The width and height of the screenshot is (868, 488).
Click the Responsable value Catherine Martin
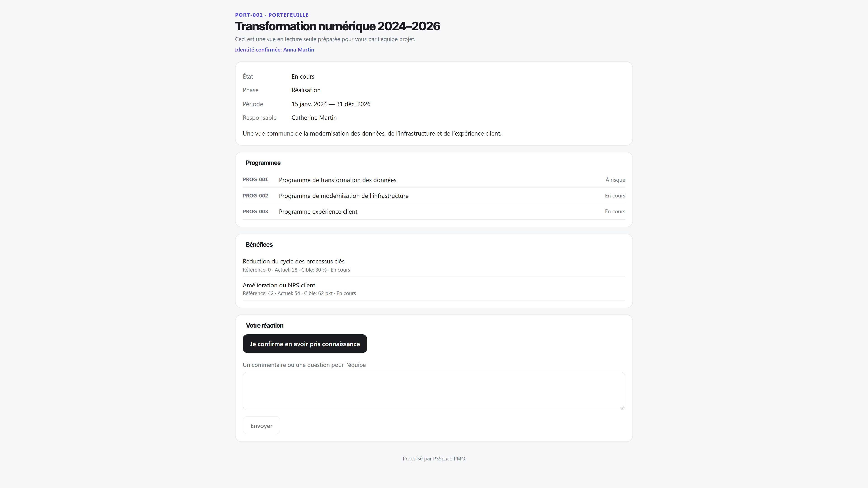(314, 117)
